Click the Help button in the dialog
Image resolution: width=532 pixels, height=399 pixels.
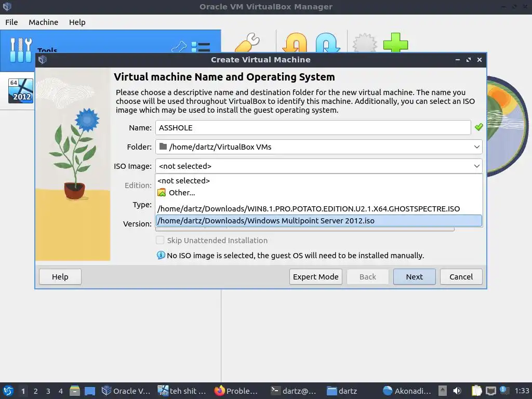click(x=60, y=277)
